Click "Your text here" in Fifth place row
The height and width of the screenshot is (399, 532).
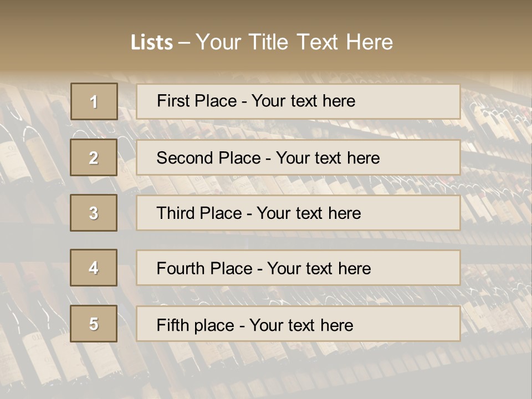pyautogui.click(x=301, y=325)
